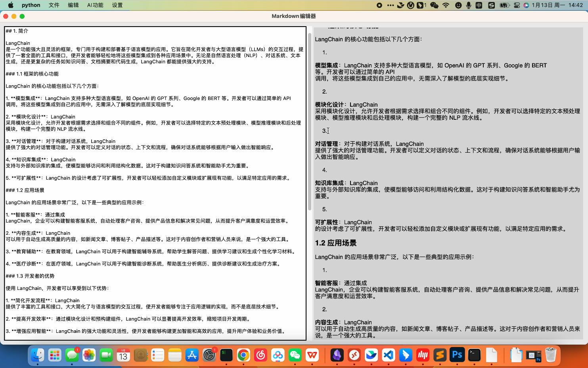
Task: Click the editor pane's vertical scrollbar
Action: coord(310,119)
